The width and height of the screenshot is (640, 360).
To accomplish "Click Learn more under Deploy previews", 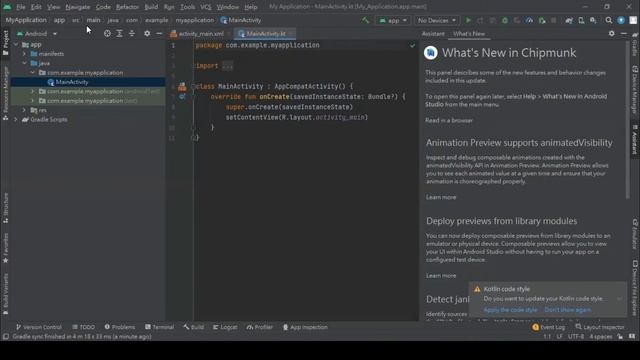I will coord(441,276).
